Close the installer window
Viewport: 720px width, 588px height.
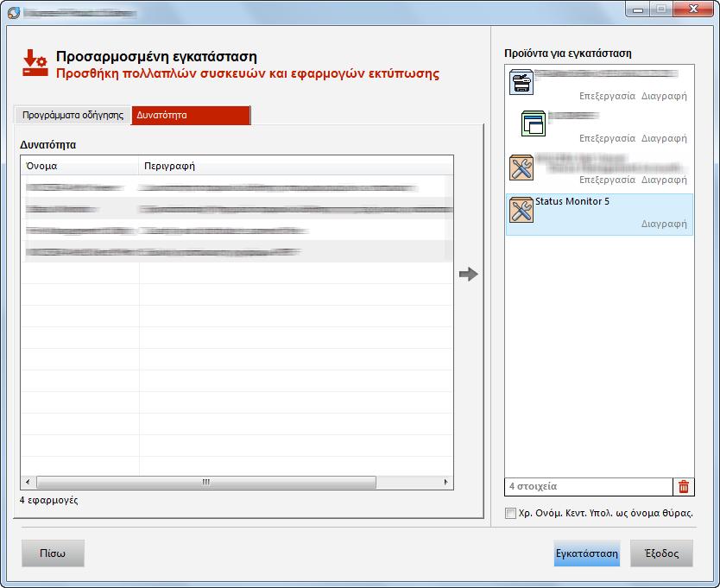point(693,9)
